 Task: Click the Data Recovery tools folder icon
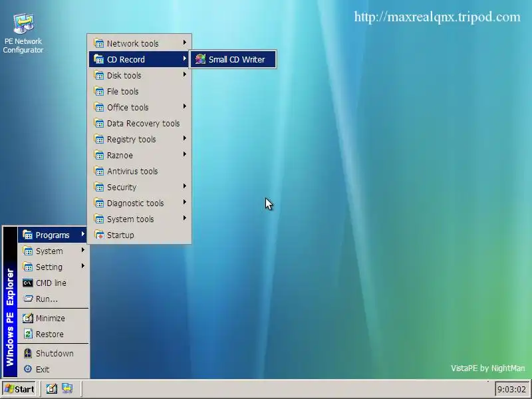(98, 123)
